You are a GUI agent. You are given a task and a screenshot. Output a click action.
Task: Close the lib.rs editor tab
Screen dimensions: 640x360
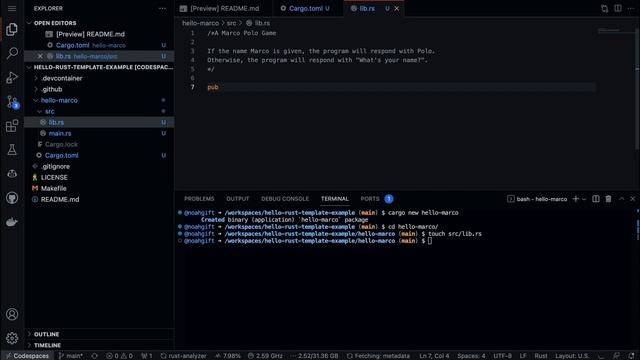[397, 8]
